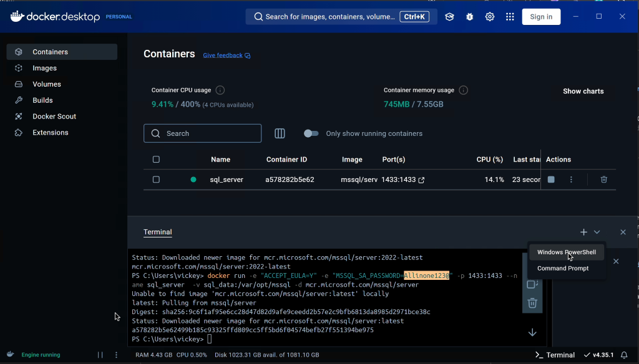Delete the sql_server container

point(604,180)
